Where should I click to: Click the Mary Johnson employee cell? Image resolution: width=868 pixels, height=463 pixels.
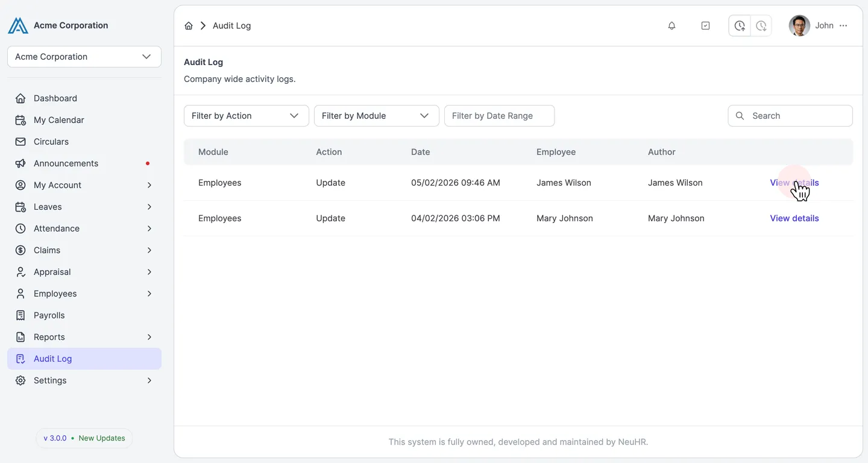(x=565, y=218)
